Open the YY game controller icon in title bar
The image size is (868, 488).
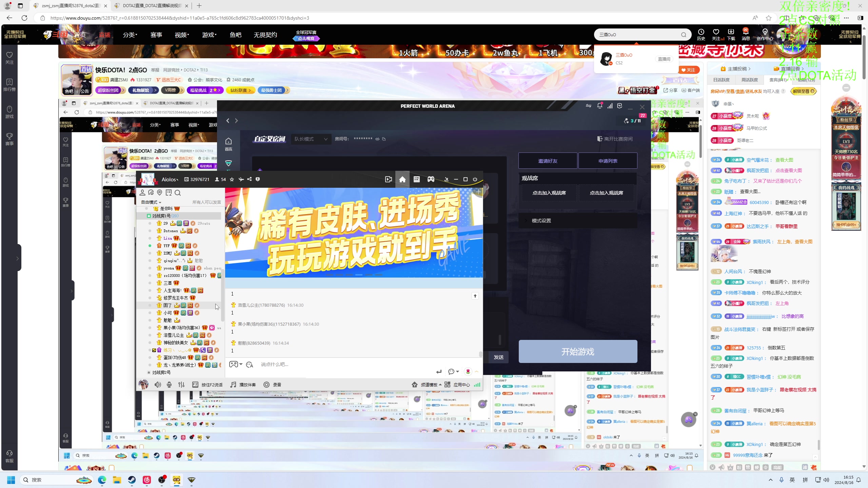pyautogui.click(x=431, y=179)
